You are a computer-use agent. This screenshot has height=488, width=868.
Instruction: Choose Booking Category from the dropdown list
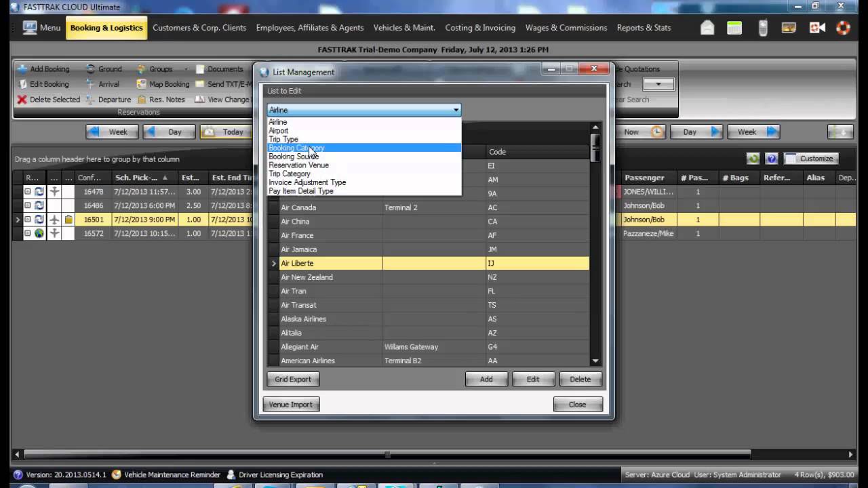pyautogui.click(x=365, y=148)
